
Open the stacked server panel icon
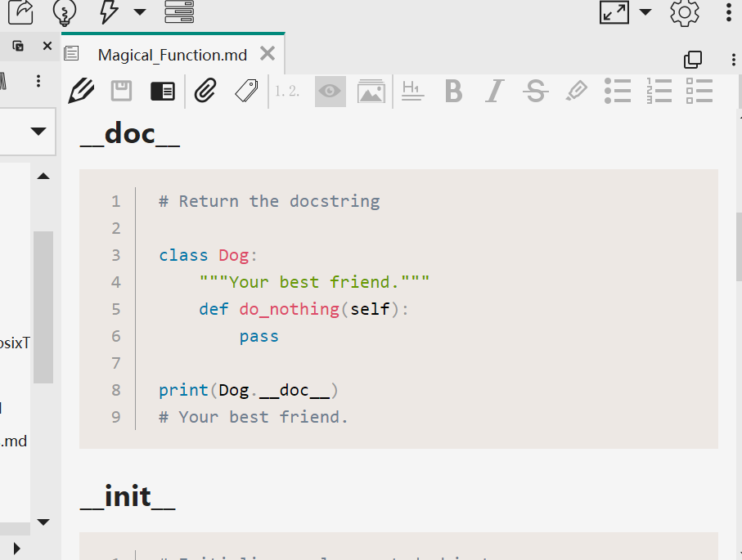179,11
